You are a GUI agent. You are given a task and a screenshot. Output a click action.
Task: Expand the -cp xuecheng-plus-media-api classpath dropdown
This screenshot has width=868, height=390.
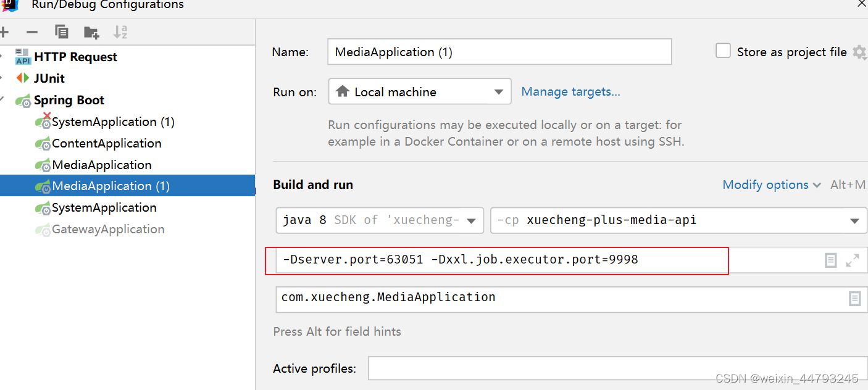[678, 220]
